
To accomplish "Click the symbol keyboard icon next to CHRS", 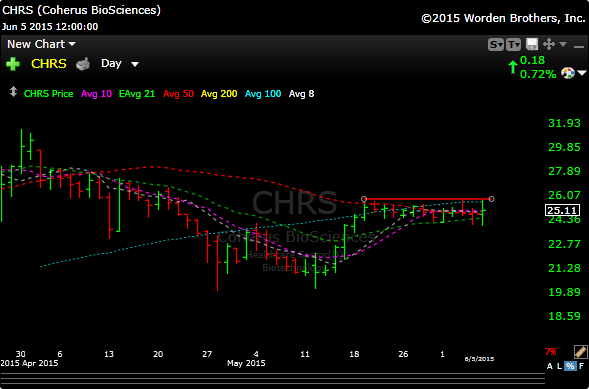I will (83, 64).
